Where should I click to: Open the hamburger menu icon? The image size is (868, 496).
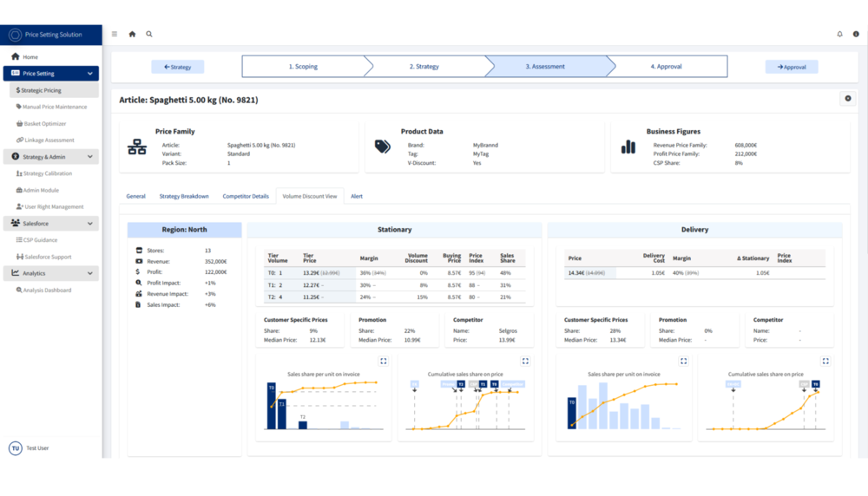click(115, 35)
